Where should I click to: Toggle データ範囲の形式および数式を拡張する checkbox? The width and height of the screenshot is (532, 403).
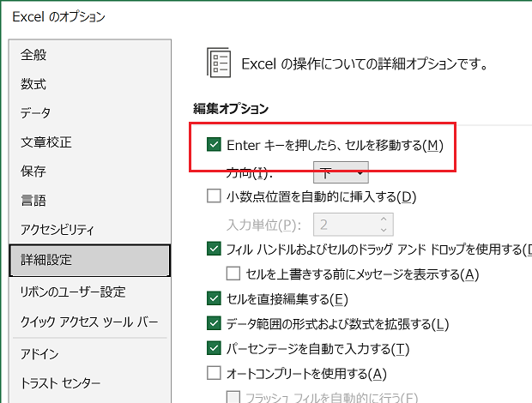coord(214,323)
